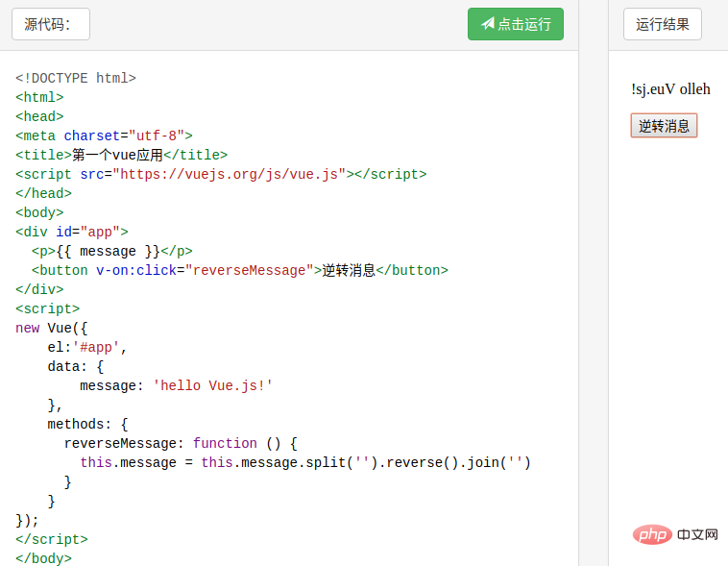Click the title text 第一个vue应用

[x=117, y=155]
